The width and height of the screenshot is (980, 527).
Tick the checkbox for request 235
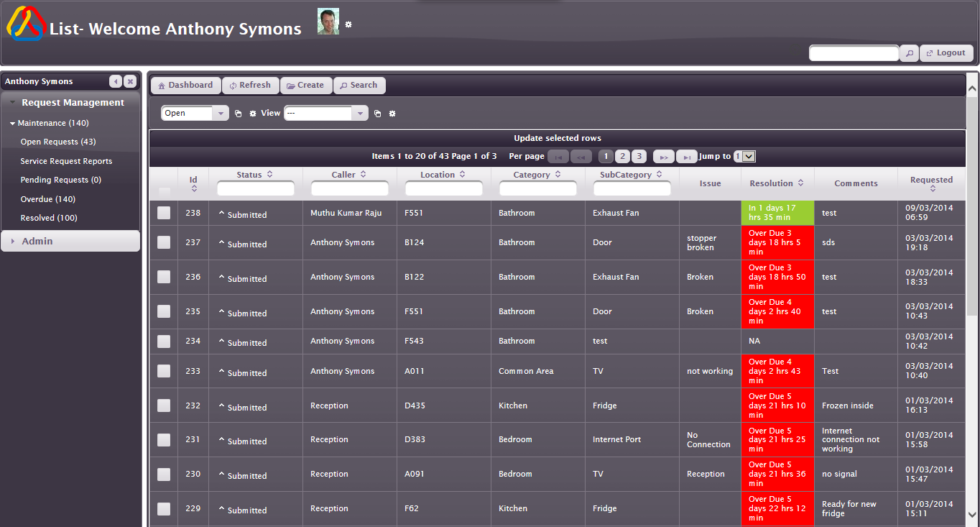[x=164, y=311]
